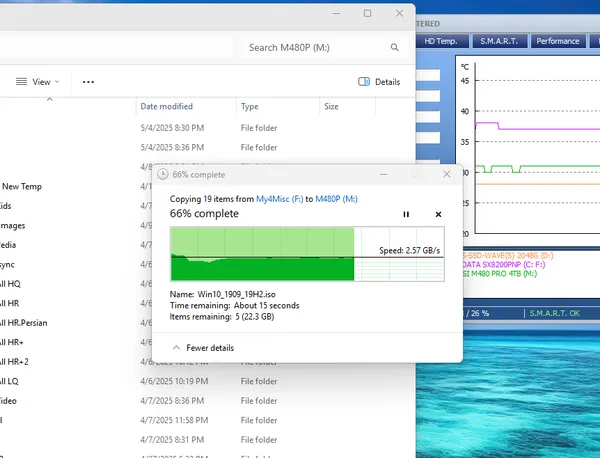Open the My4Misc (F:) source link
The width and height of the screenshot is (600, 458).
280,199
